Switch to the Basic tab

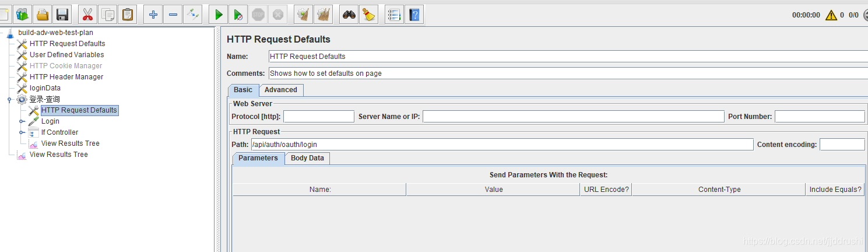click(243, 90)
